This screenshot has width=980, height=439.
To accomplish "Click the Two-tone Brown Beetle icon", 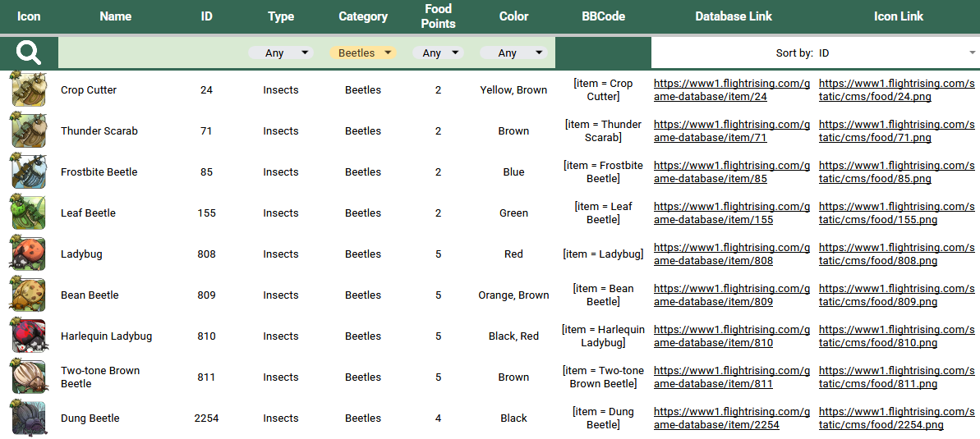I will (x=28, y=377).
